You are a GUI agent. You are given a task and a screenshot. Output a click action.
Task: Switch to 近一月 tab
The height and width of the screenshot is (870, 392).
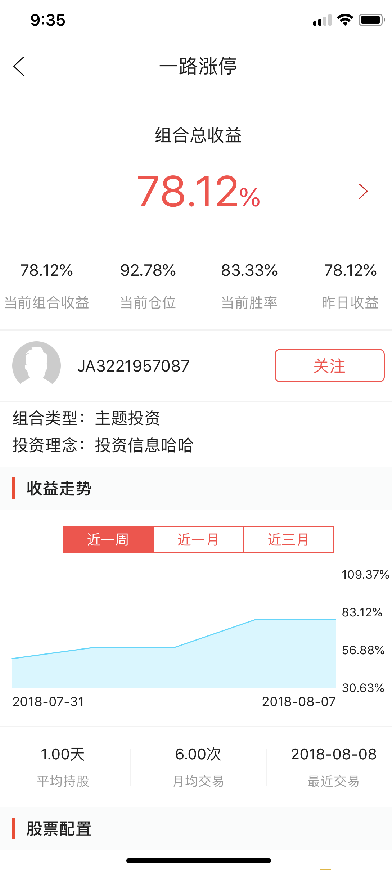point(198,539)
